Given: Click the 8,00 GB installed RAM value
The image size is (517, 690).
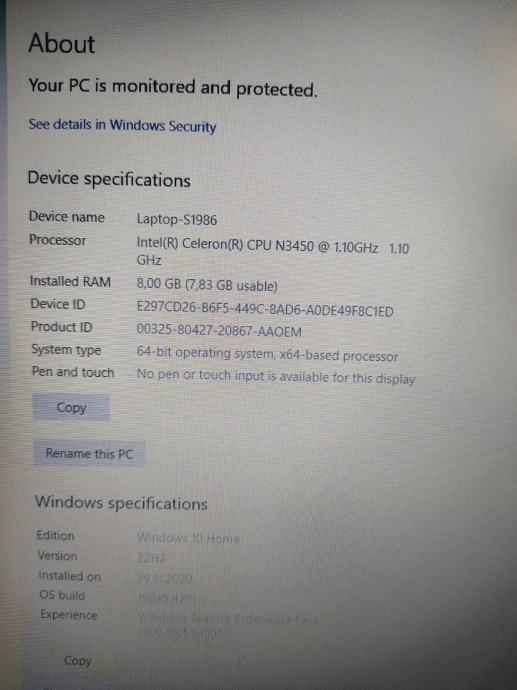Looking at the screenshot, I should (x=207, y=285).
